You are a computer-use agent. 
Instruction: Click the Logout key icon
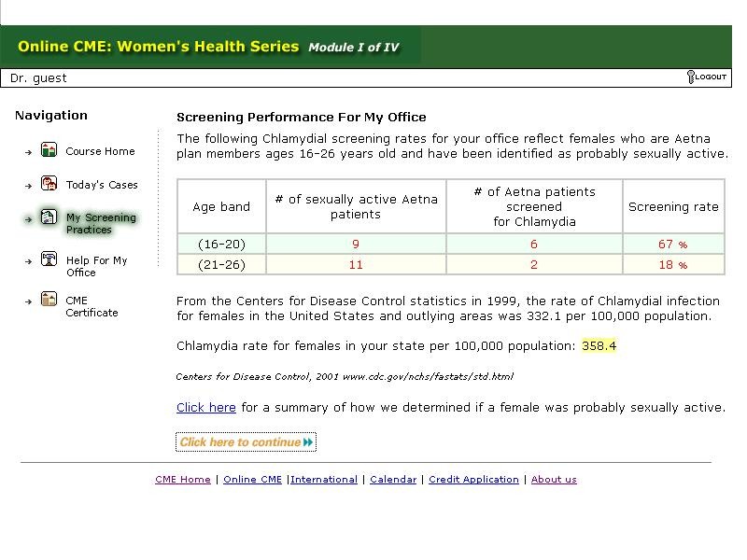691,77
